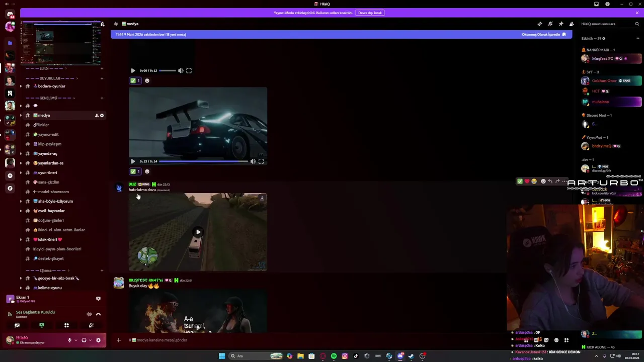Open threads icon in channel header

[540, 24]
